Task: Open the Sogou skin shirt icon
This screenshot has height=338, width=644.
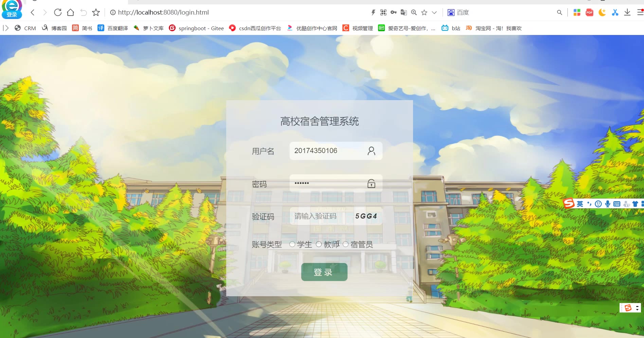Action: point(635,204)
